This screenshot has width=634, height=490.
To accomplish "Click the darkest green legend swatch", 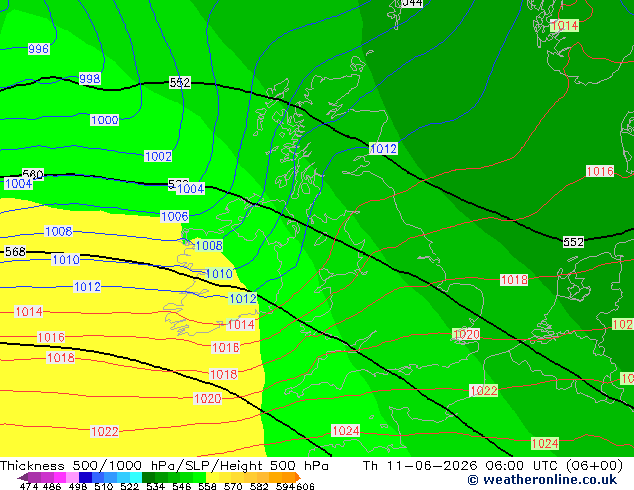I will (148, 477).
